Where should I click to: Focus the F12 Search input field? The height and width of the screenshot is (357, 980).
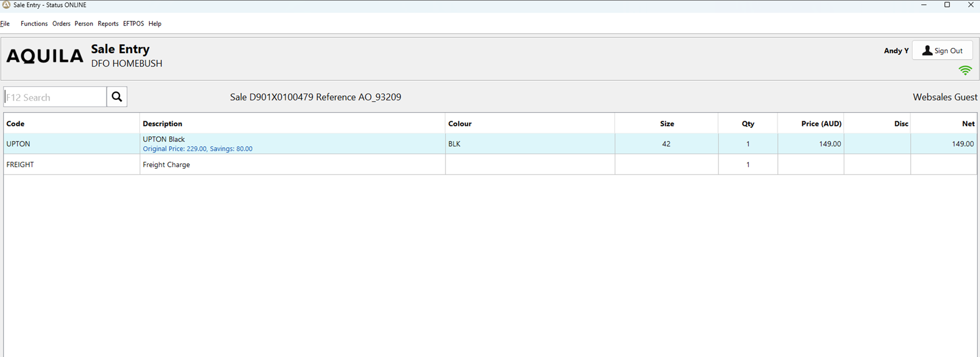pyautogui.click(x=55, y=97)
